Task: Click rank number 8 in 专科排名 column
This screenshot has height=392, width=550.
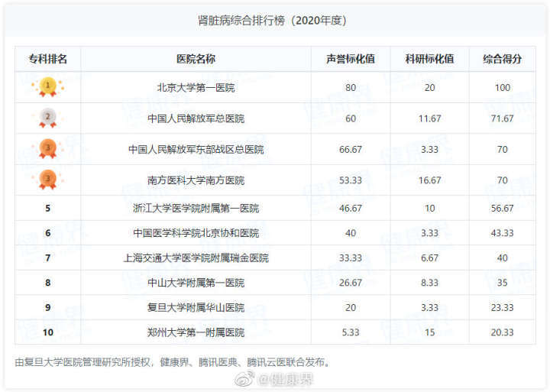Action: click(47, 283)
